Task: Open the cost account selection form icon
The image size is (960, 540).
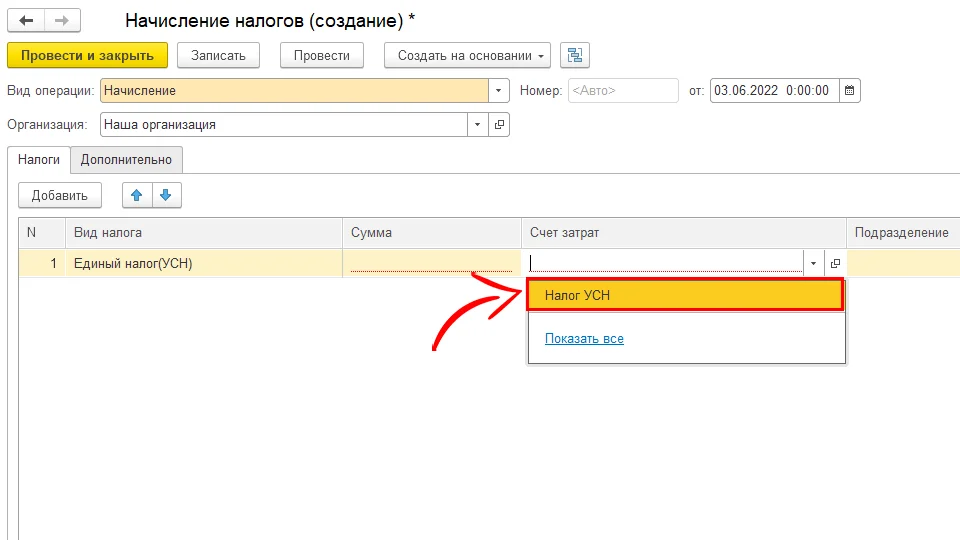Action: point(835,263)
